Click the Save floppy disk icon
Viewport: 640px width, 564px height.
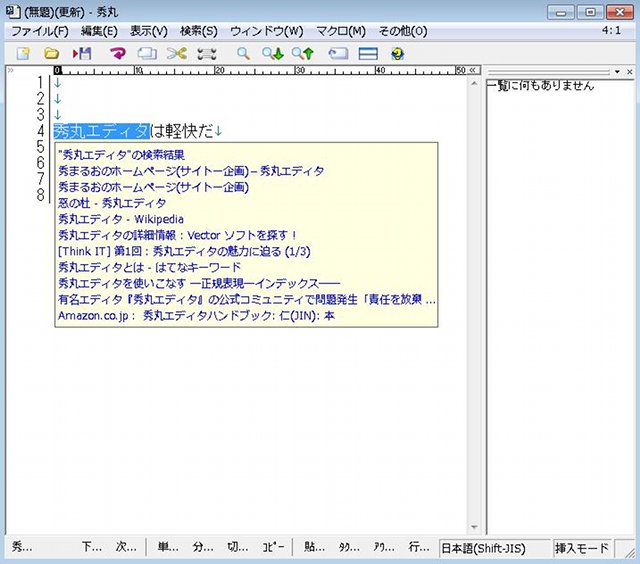[x=82, y=53]
